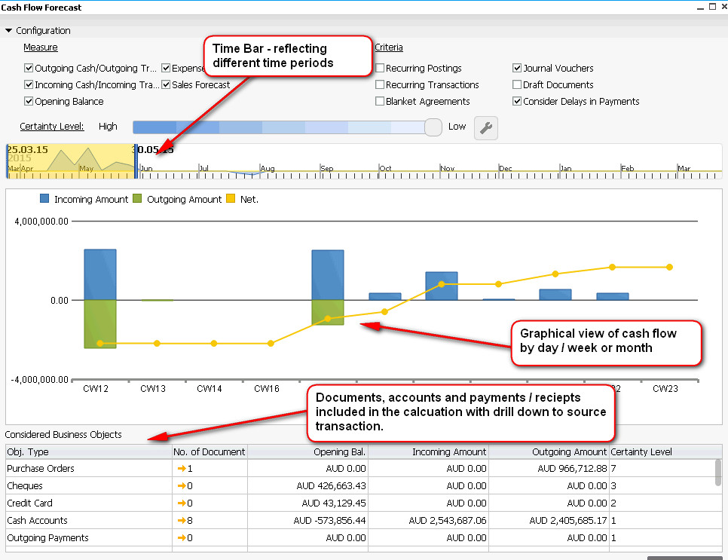The width and height of the screenshot is (728, 560).
Task: Click the blue Incoming Amount legend icon
Action: [44, 199]
